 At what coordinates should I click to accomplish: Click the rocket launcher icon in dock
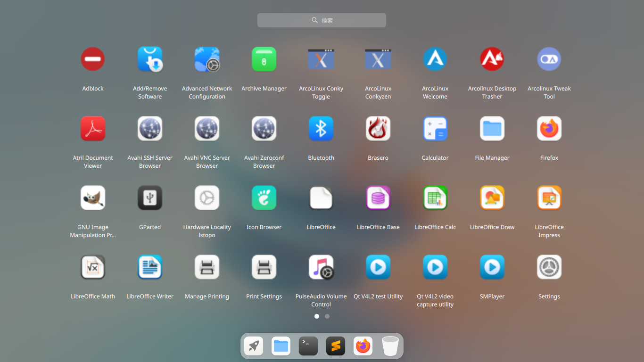254,346
